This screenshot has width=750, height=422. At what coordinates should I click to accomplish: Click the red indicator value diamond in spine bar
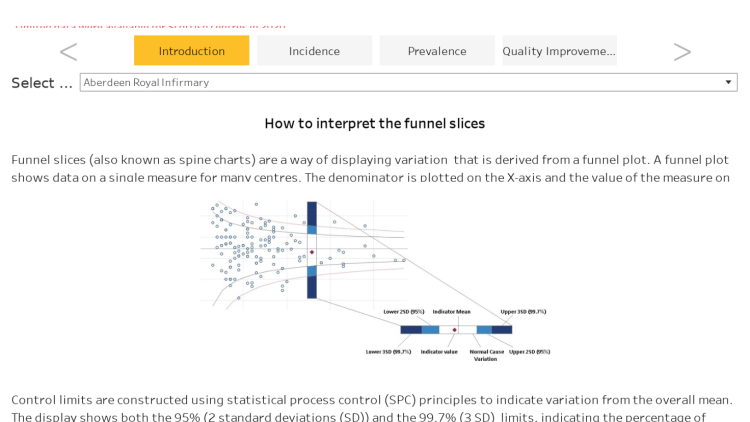point(454,330)
